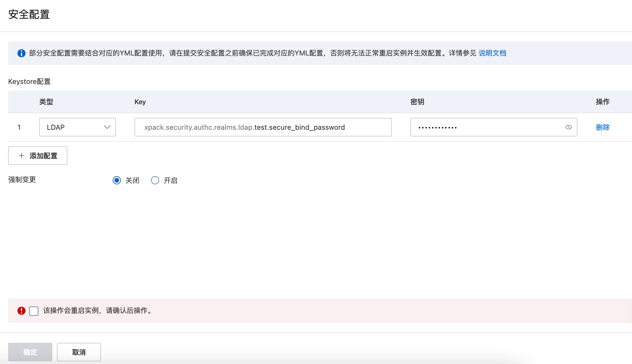Click the 添加配置 button

[38, 156]
